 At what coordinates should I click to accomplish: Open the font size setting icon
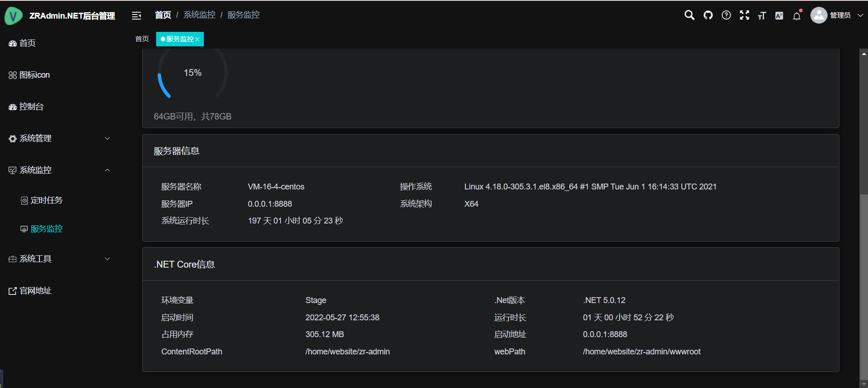click(x=762, y=16)
